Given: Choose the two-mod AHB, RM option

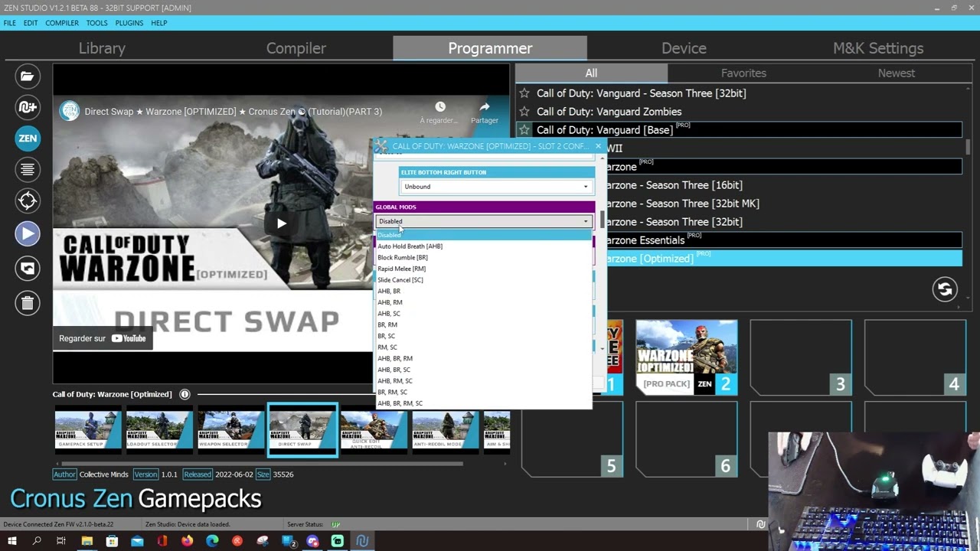Looking at the screenshot, I should tap(483, 302).
